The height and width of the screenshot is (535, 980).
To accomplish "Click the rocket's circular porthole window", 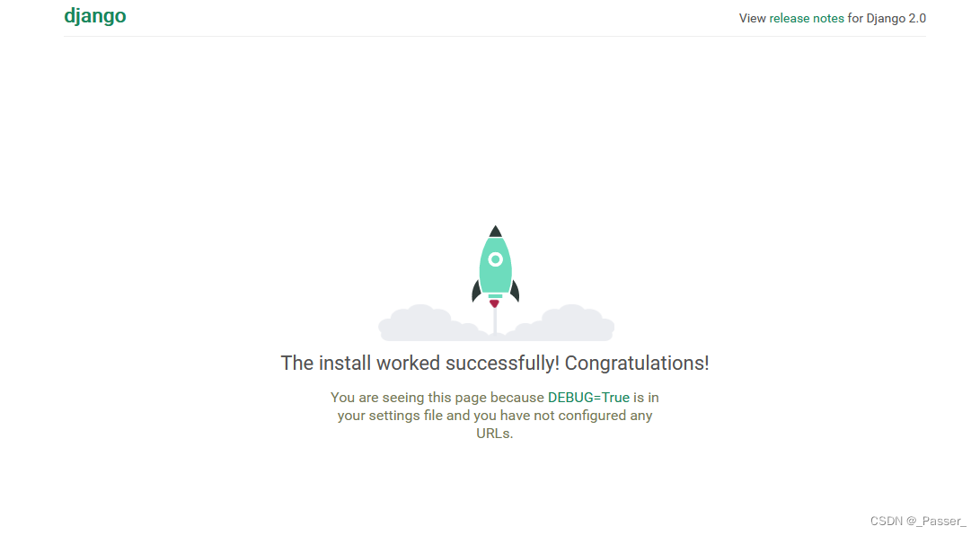I will (495, 261).
